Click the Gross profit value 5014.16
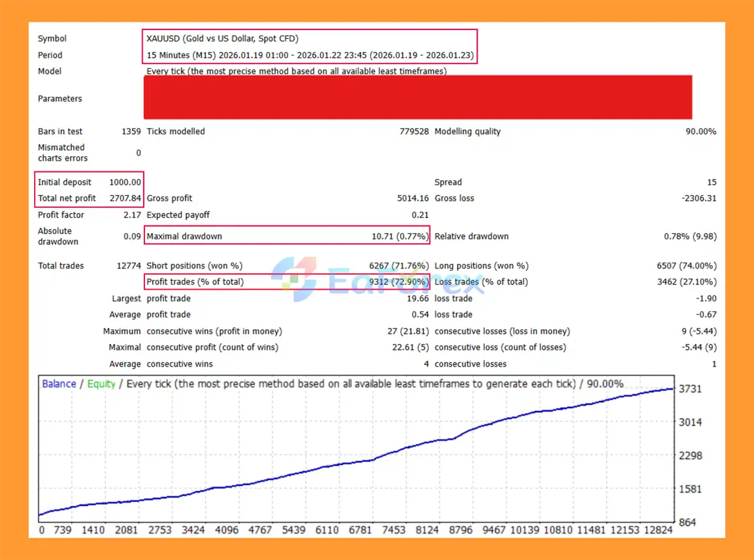This screenshot has height=560, width=754. [413, 198]
